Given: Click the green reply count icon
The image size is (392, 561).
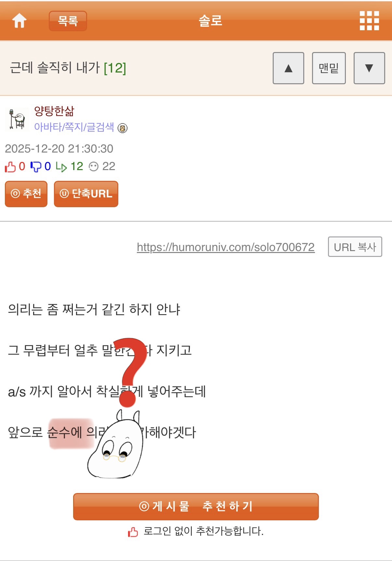Looking at the screenshot, I should coord(61,167).
